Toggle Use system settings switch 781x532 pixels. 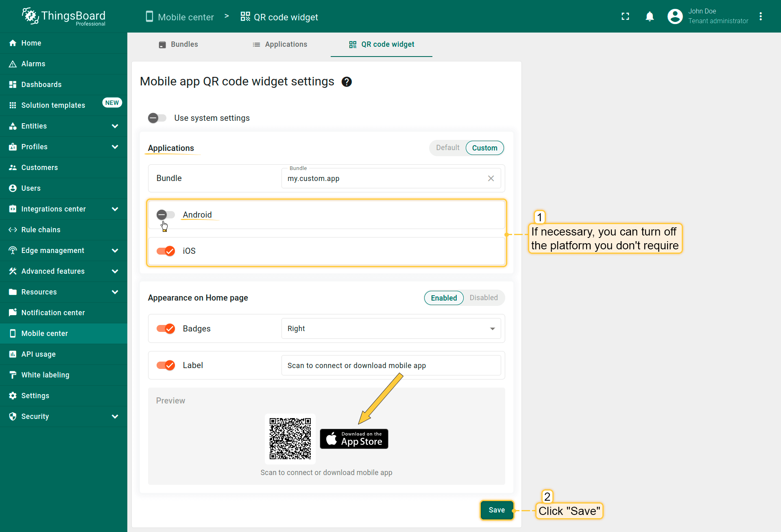click(x=157, y=118)
